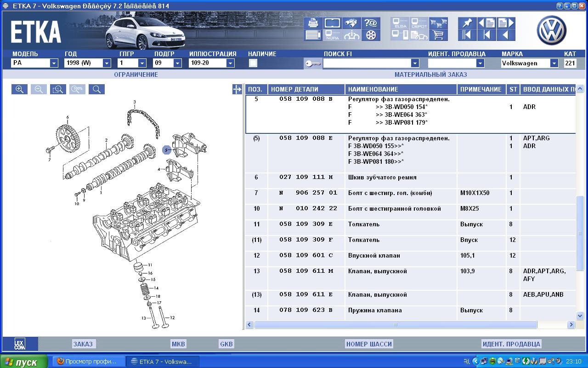Click the ЗАКАЗ bottom button
The image size is (588, 368).
coord(83,344)
